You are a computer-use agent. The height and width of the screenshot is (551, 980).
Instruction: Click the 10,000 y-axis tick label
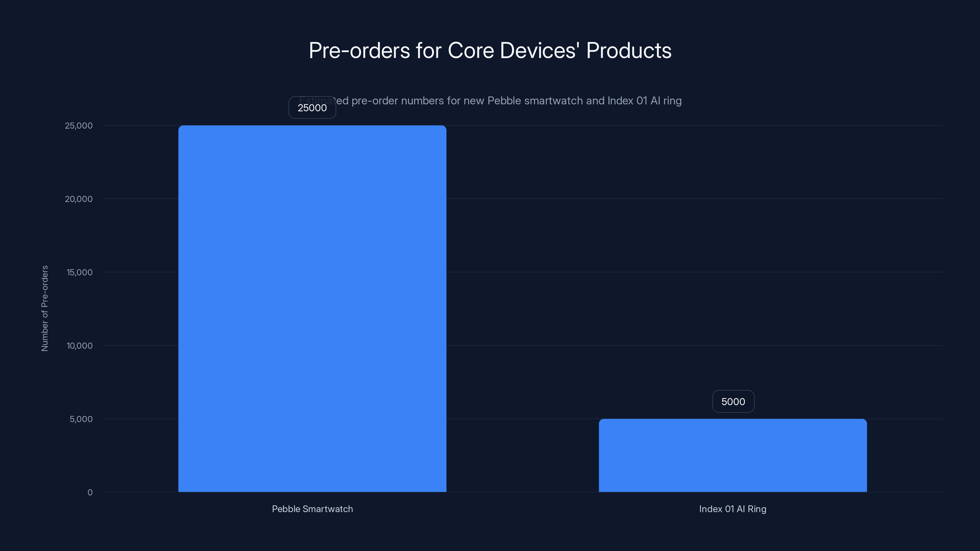point(78,346)
